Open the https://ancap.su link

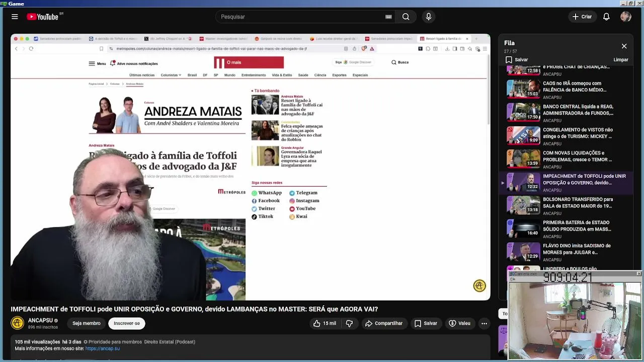pos(102,348)
